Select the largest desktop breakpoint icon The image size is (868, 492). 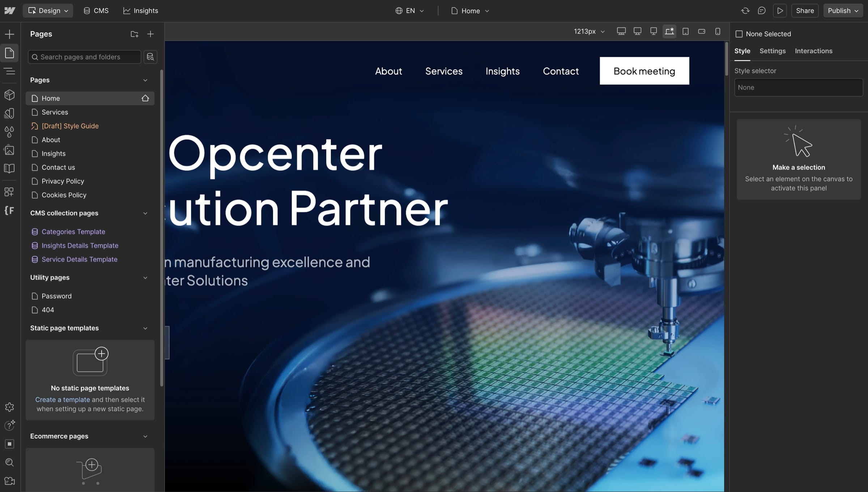621,31
